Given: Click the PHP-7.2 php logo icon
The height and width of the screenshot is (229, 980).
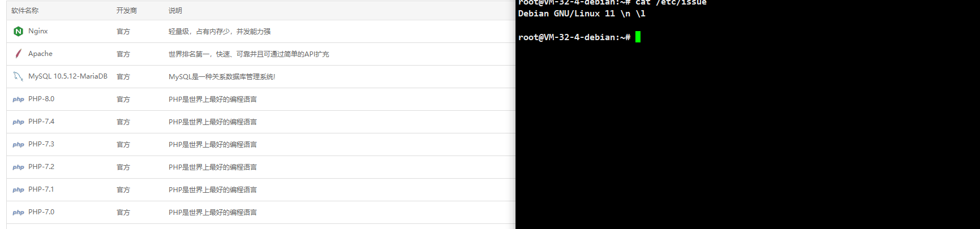Looking at the screenshot, I should (x=18, y=167).
